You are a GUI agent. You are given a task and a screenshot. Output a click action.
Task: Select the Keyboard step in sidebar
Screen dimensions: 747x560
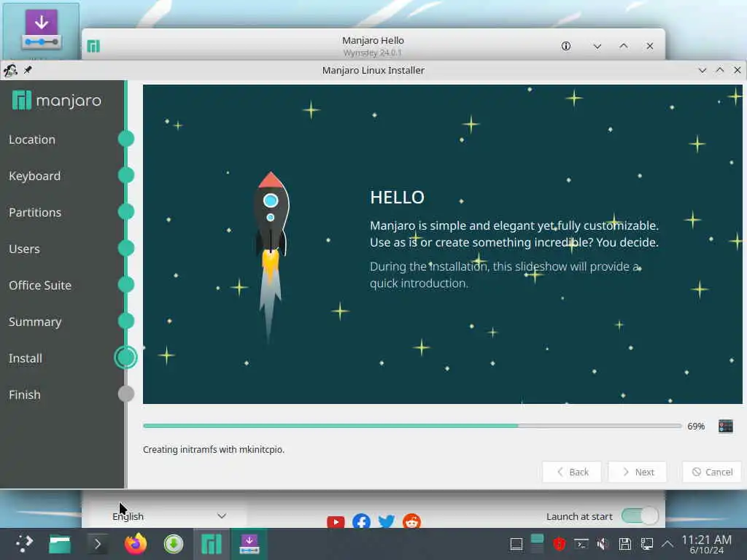pos(35,176)
